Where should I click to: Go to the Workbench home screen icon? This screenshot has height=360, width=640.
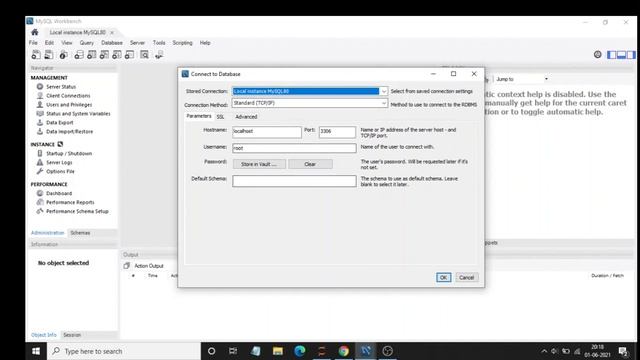tap(35, 32)
